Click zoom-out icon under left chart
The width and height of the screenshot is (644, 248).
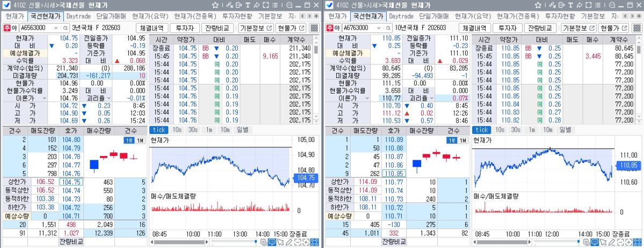coord(298,242)
